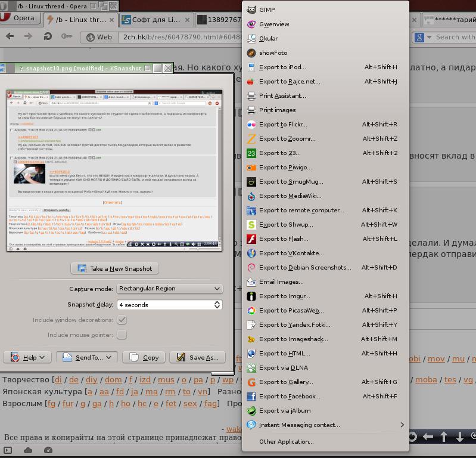476x458 pixels.
Task: Open the mus board link
Action: tap(166, 380)
